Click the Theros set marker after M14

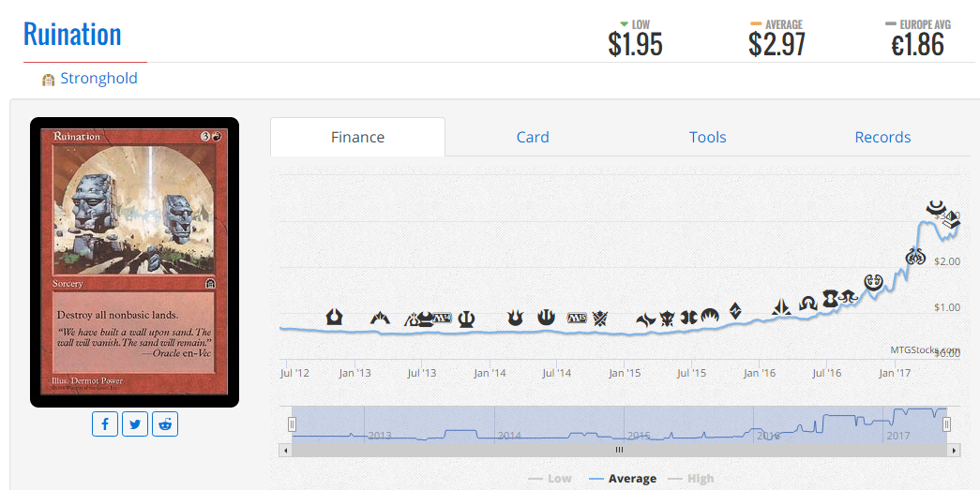[466, 319]
